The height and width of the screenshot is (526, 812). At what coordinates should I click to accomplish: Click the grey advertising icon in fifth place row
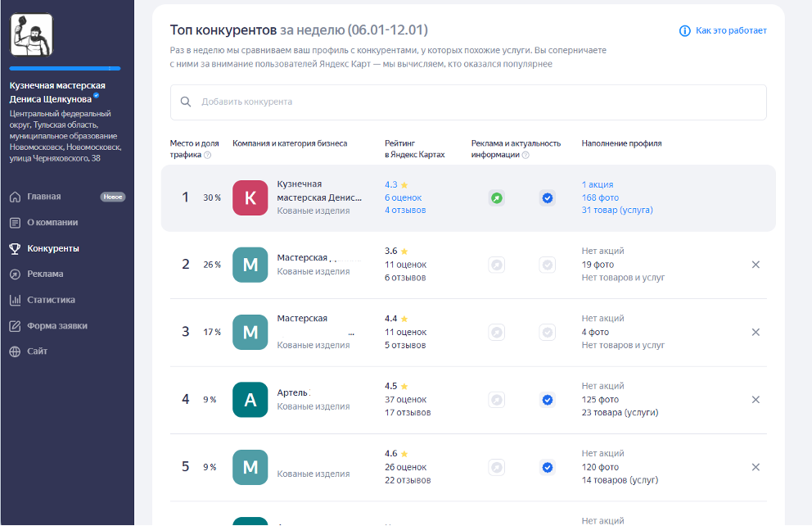tap(497, 468)
